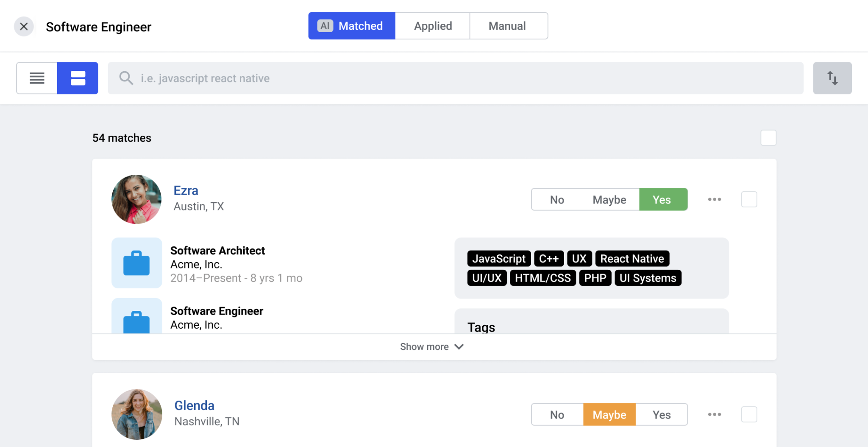Image resolution: width=868 pixels, height=447 pixels.
Task: Switch to the Applied tab
Action: click(433, 26)
